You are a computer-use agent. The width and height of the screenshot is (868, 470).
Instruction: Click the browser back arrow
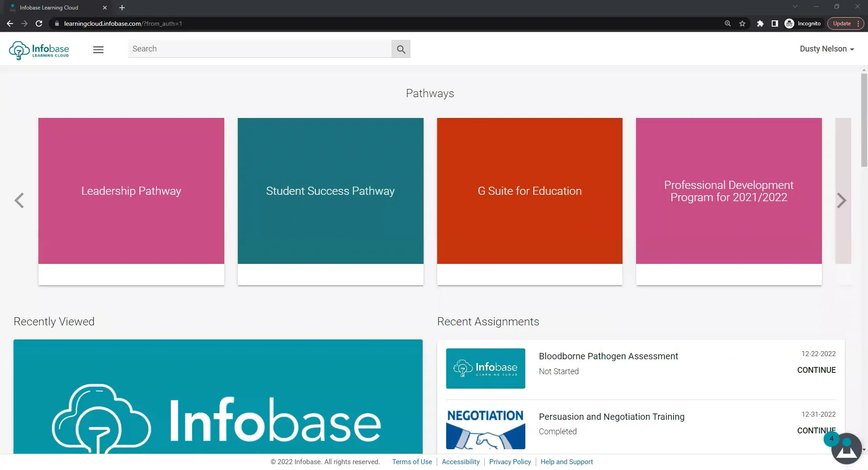point(9,23)
